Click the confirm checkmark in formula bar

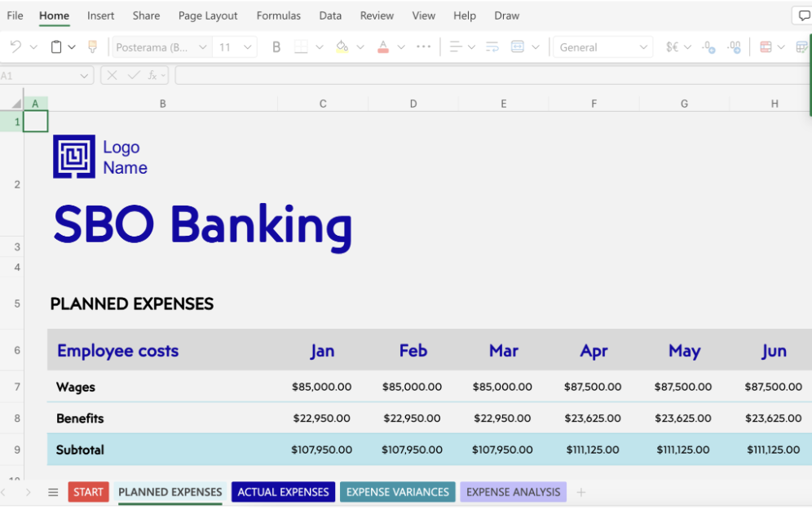pyautogui.click(x=134, y=76)
